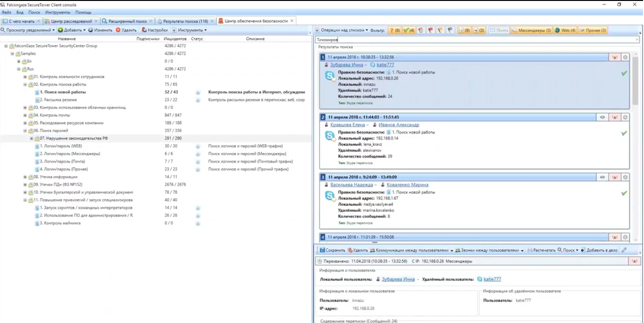Screen dimensions: 644x323
Task: Open gear settings on result 1
Action: point(625,57)
